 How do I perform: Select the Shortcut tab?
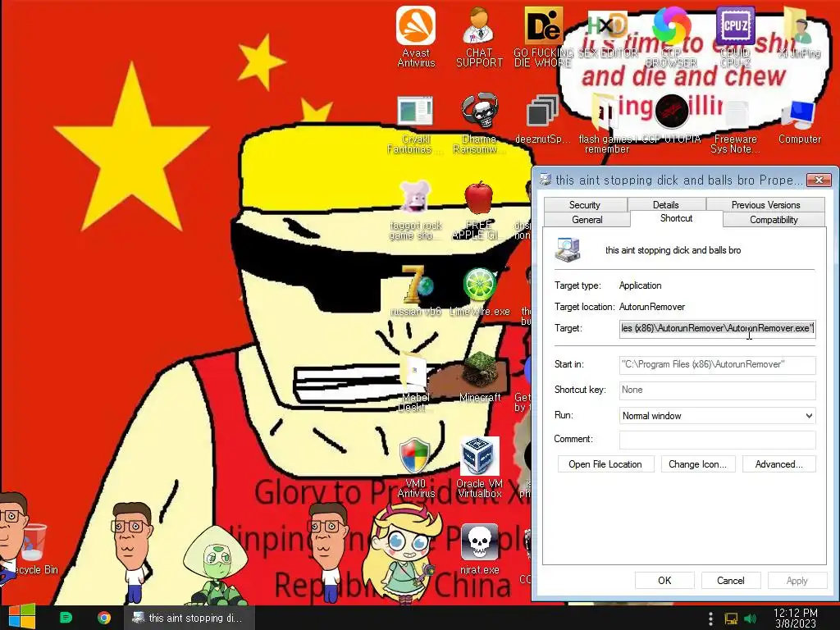tap(676, 218)
